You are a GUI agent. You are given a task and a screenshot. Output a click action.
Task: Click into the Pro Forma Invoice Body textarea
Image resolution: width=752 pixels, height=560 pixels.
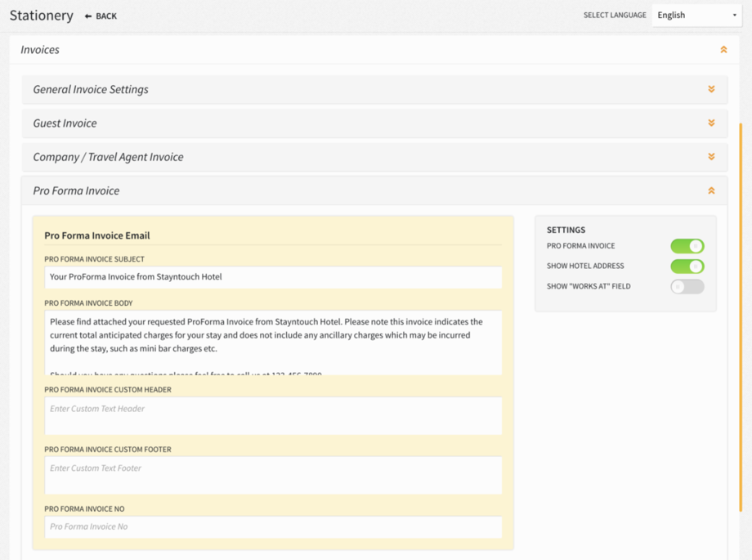pyautogui.click(x=273, y=343)
